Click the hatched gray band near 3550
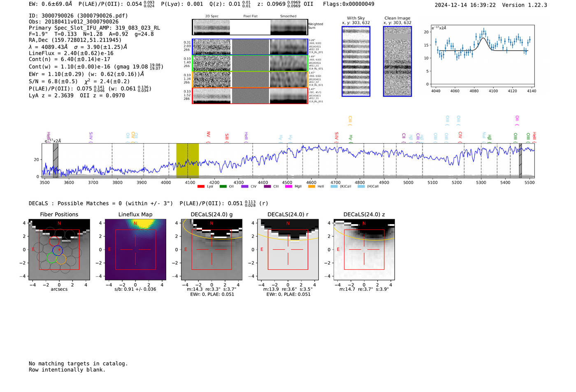 tap(56, 160)
